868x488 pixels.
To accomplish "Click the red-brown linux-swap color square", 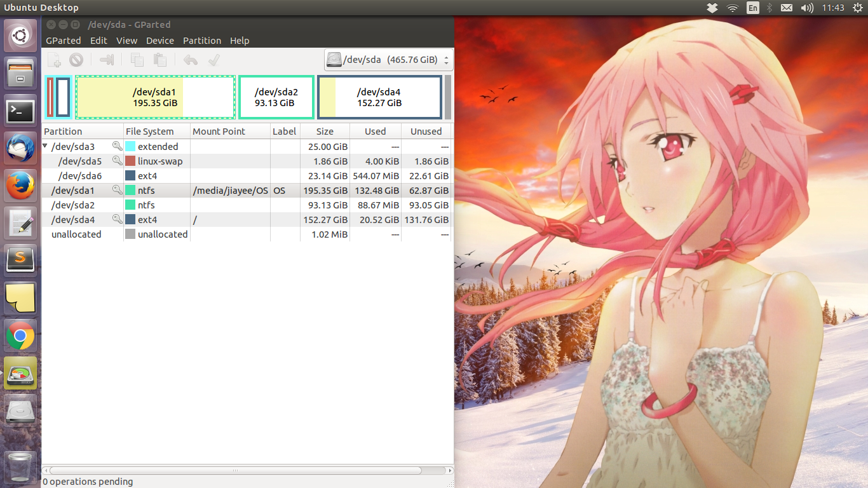I will tap(130, 161).
